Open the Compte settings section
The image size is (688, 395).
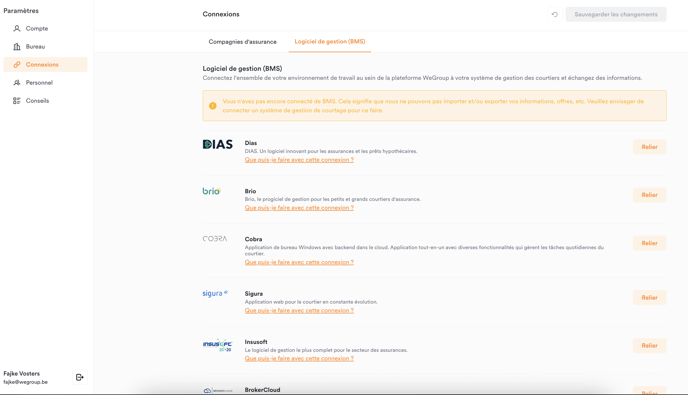[45, 29]
